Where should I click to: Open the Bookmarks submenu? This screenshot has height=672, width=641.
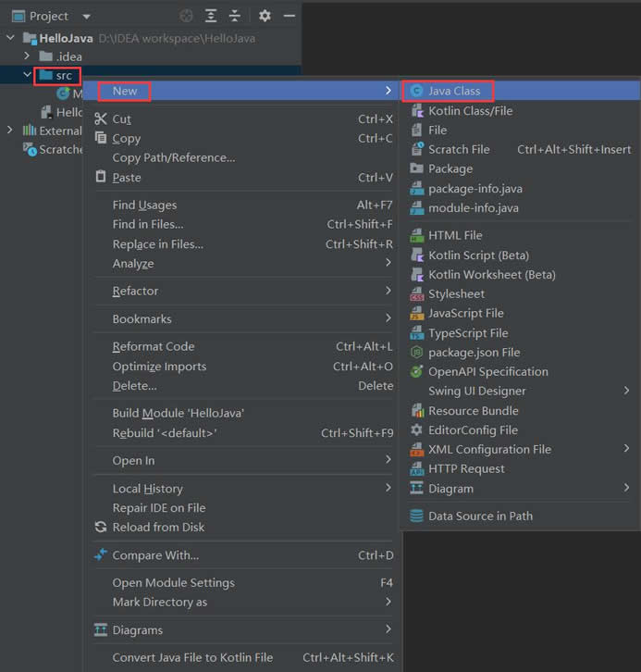(x=242, y=318)
